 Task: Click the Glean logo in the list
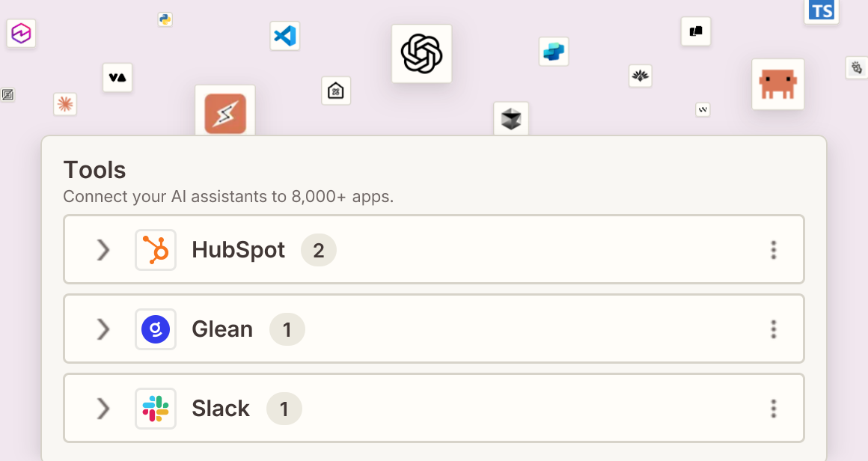tap(156, 329)
